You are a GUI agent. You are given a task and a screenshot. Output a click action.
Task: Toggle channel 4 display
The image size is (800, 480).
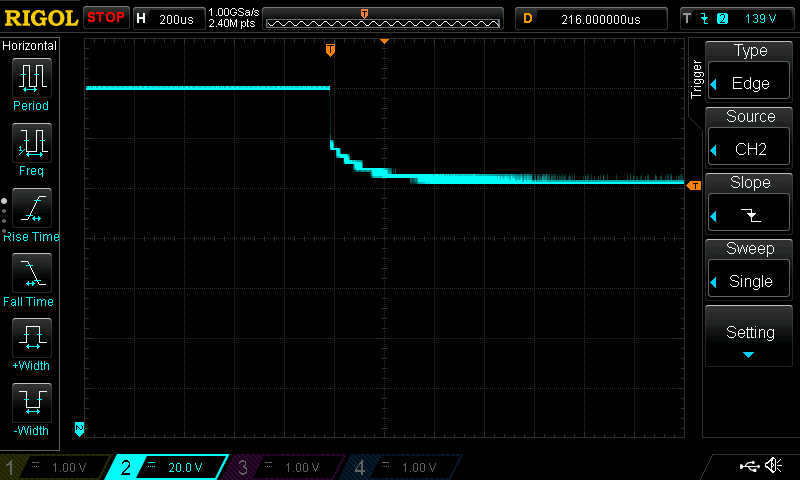[x=400, y=467]
